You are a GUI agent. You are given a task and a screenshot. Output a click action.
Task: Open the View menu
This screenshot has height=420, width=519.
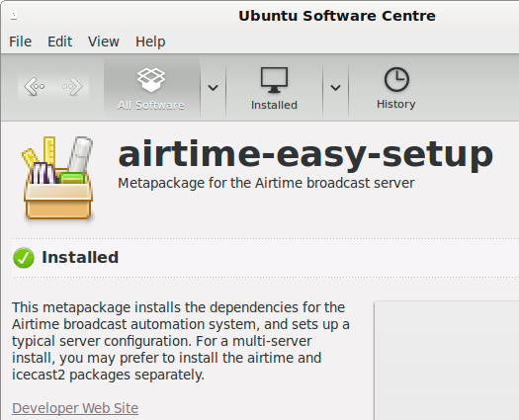pos(104,42)
